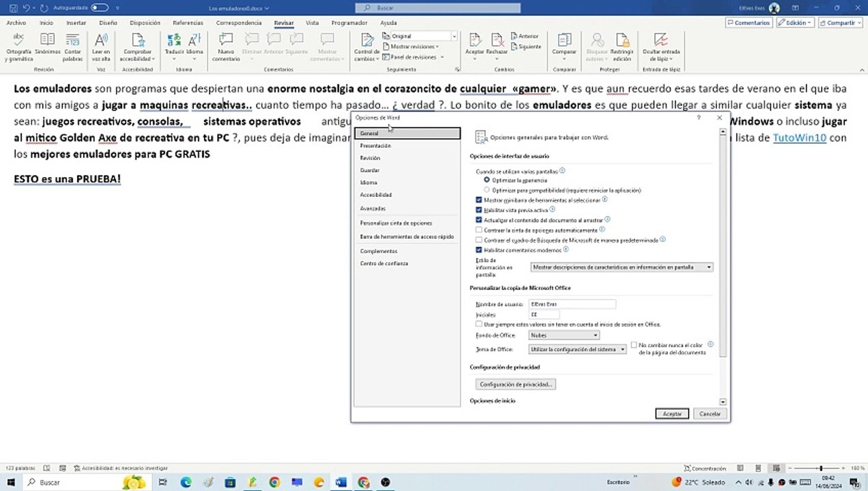Image resolution: width=868 pixels, height=491 pixels.
Task: Select Centro de confianza category
Action: point(407,263)
